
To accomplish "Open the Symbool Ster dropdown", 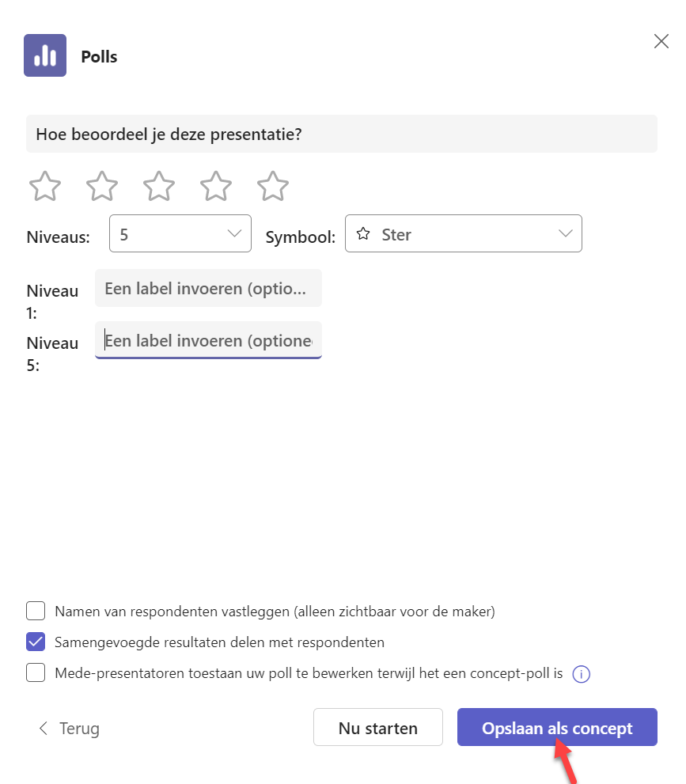I will coord(464,233).
